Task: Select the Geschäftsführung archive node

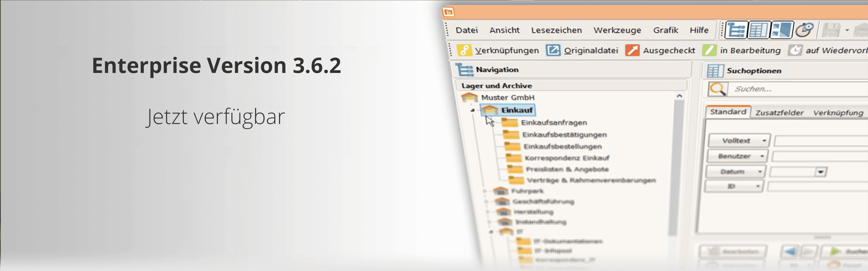Action: click(543, 202)
